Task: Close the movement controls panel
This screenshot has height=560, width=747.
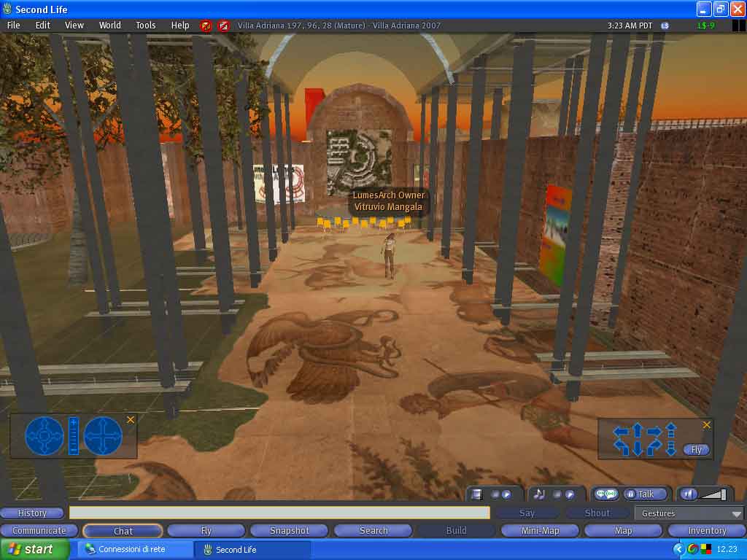Action: pyautogui.click(x=706, y=424)
